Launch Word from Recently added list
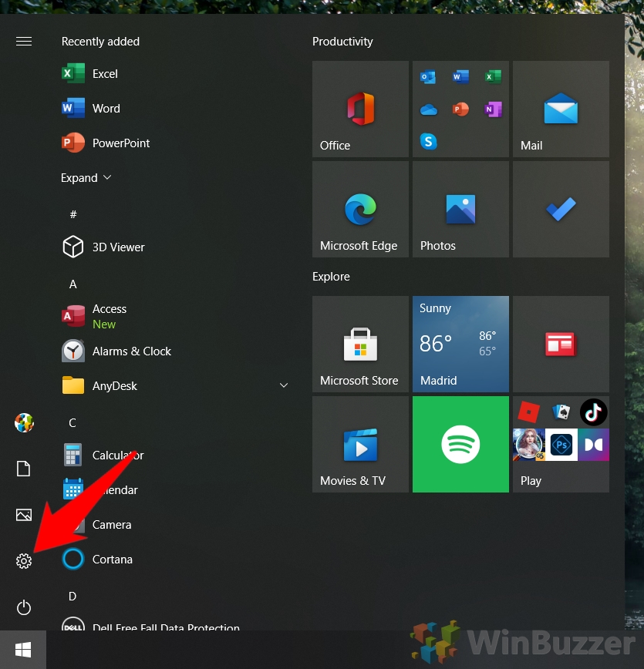Viewport: 644px width, 669px height. click(91, 109)
